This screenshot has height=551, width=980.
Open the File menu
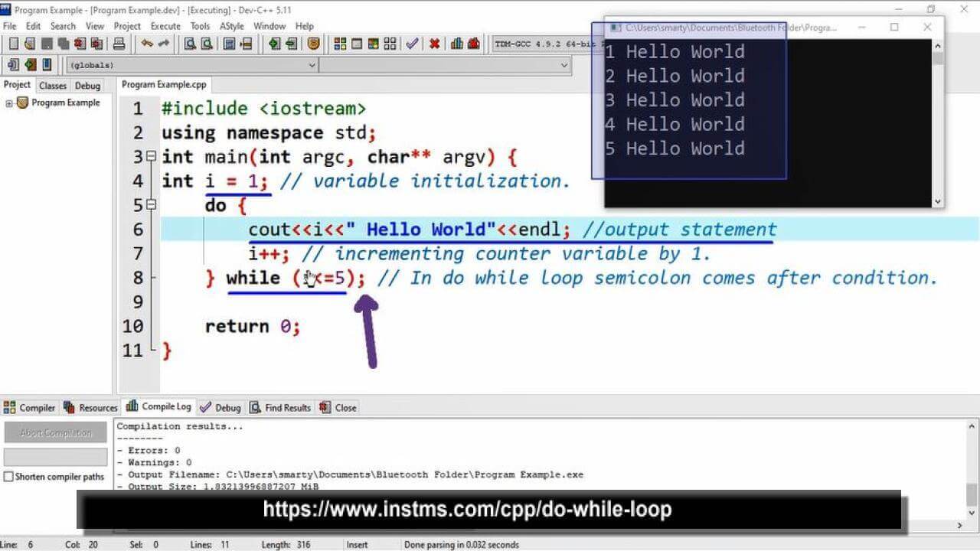point(9,26)
